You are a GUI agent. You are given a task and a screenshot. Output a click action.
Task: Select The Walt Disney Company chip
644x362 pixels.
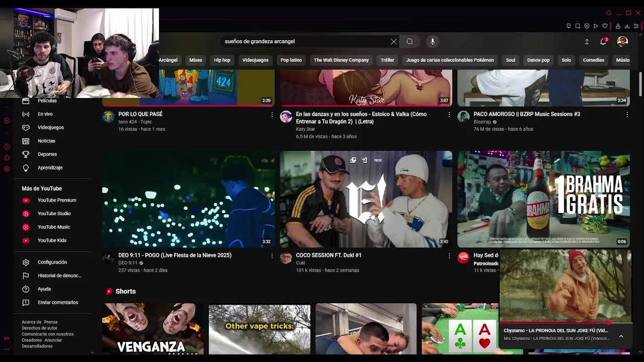click(x=341, y=60)
